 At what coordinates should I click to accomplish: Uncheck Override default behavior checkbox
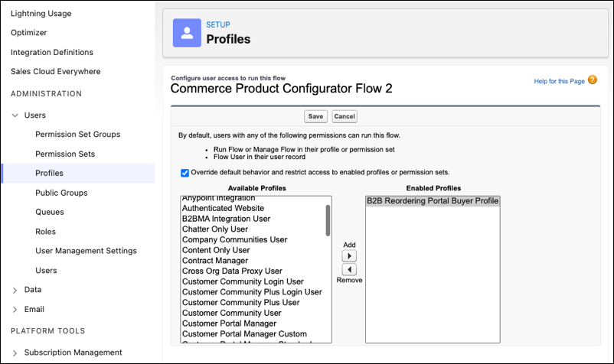185,173
